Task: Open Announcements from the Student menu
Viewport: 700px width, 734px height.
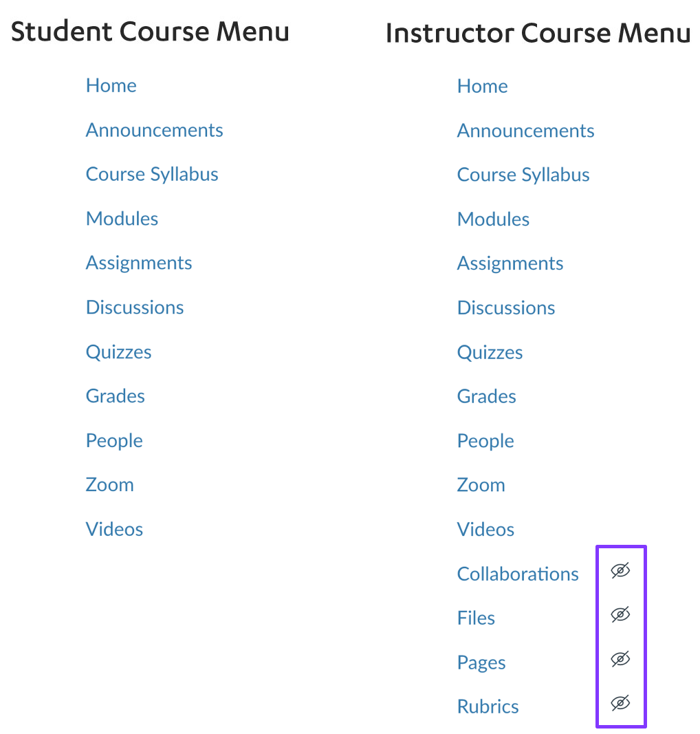Action: (154, 130)
